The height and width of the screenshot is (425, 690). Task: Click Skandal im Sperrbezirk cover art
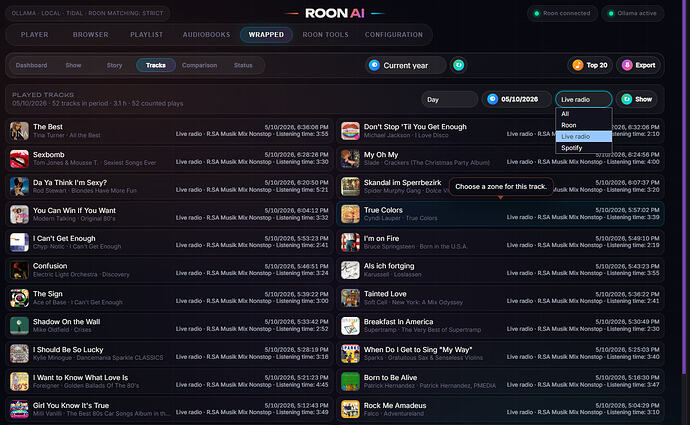[350, 187]
